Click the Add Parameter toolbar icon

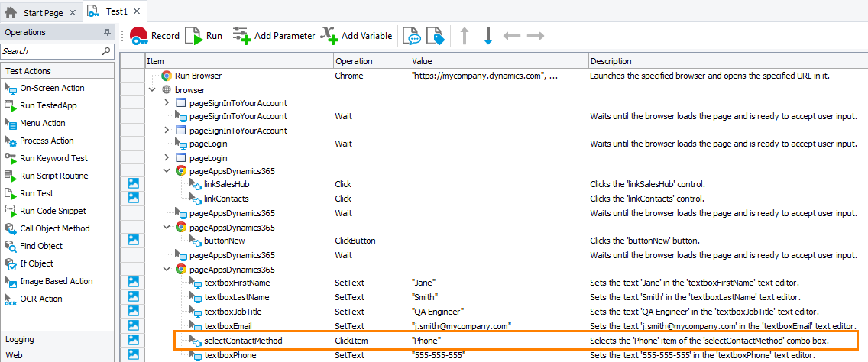tap(274, 36)
